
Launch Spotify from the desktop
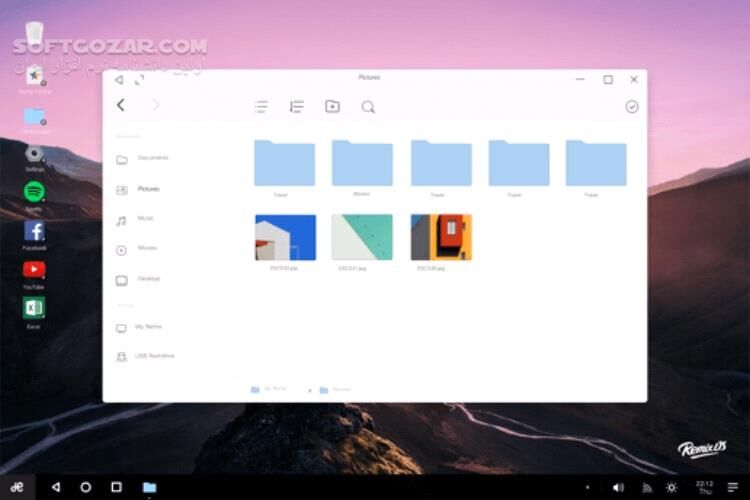point(34,191)
